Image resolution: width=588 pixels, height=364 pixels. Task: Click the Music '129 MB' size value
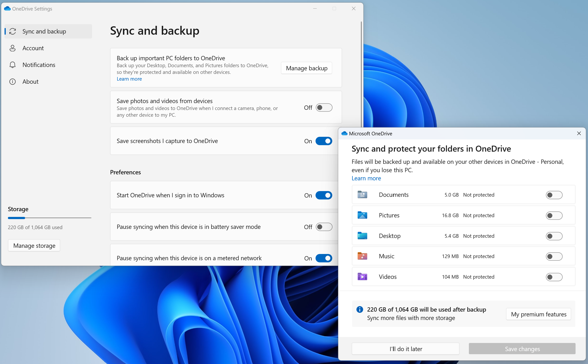[450, 256]
